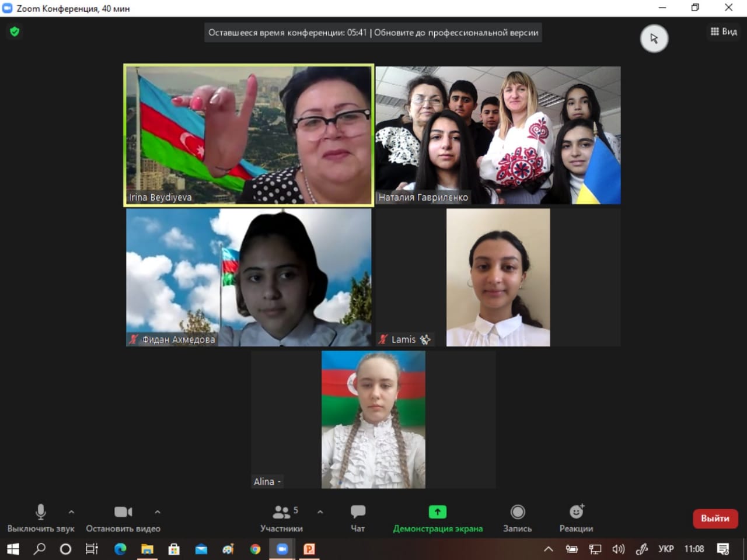
Task: Open PowerPoint from taskbar
Action: [x=309, y=549]
